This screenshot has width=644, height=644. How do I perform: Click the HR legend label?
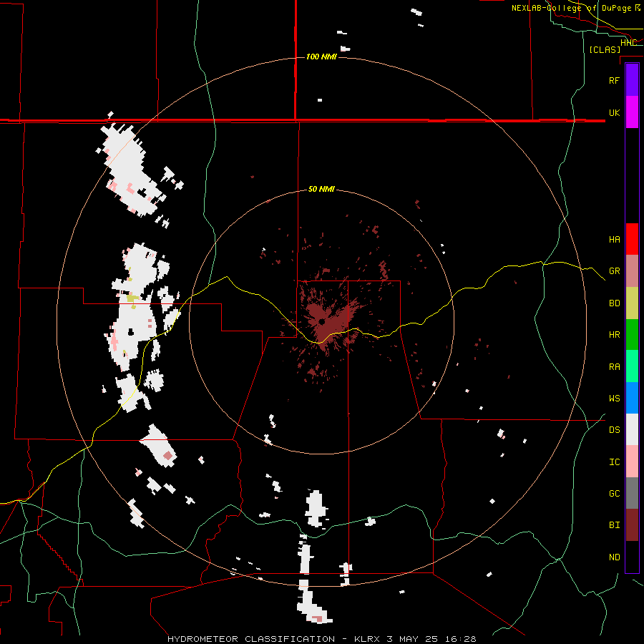click(x=614, y=335)
